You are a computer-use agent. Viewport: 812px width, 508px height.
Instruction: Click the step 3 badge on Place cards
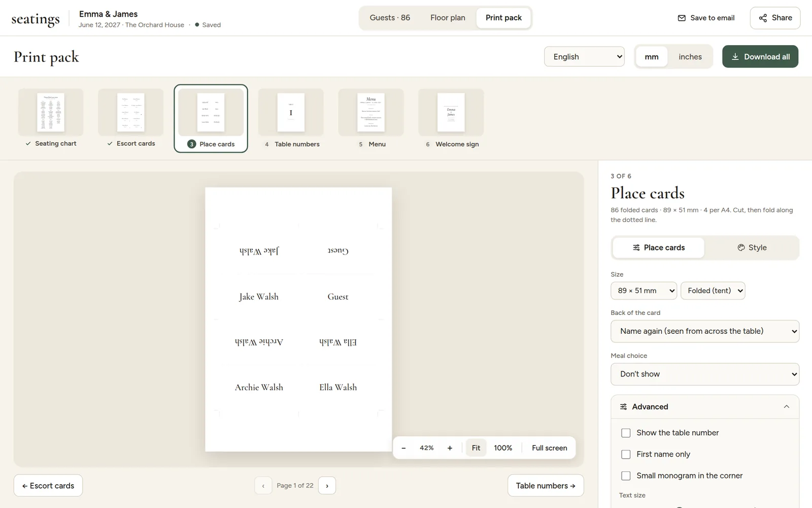(x=191, y=144)
